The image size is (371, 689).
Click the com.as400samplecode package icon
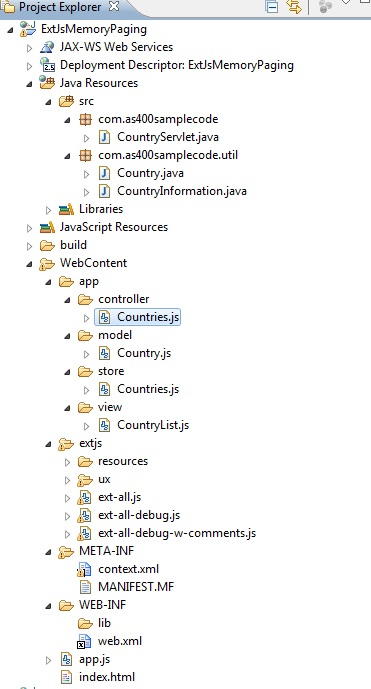pyautogui.click(x=85, y=119)
